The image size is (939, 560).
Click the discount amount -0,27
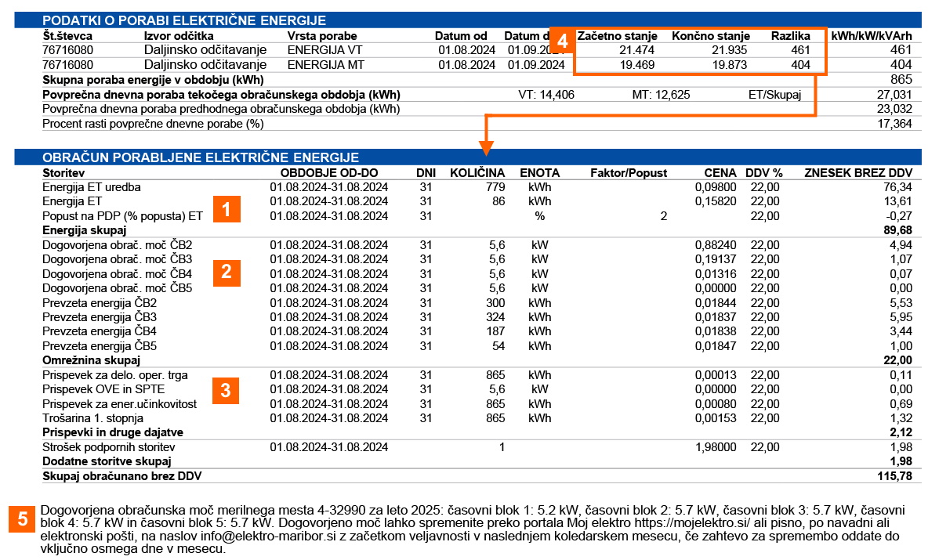900,216
